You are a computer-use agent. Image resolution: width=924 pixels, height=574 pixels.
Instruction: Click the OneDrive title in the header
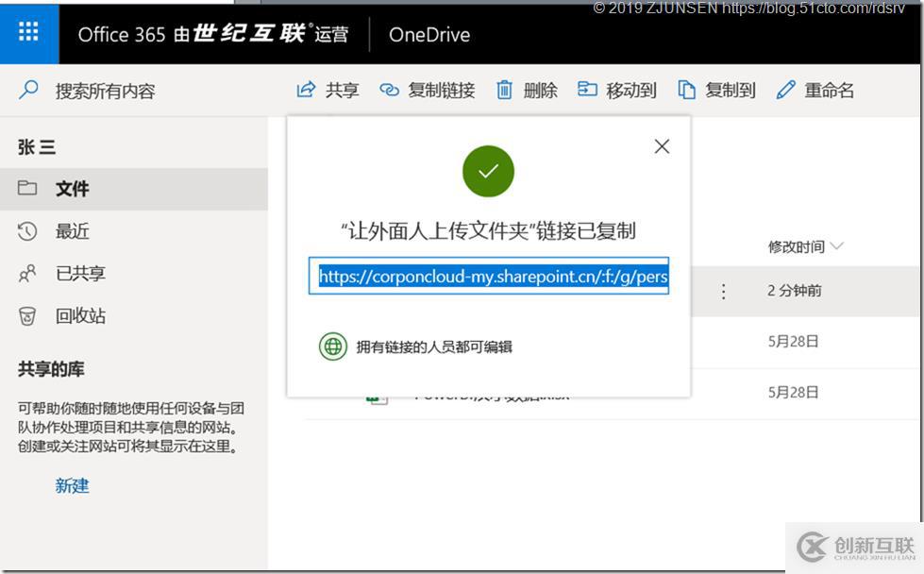point(429,35)
